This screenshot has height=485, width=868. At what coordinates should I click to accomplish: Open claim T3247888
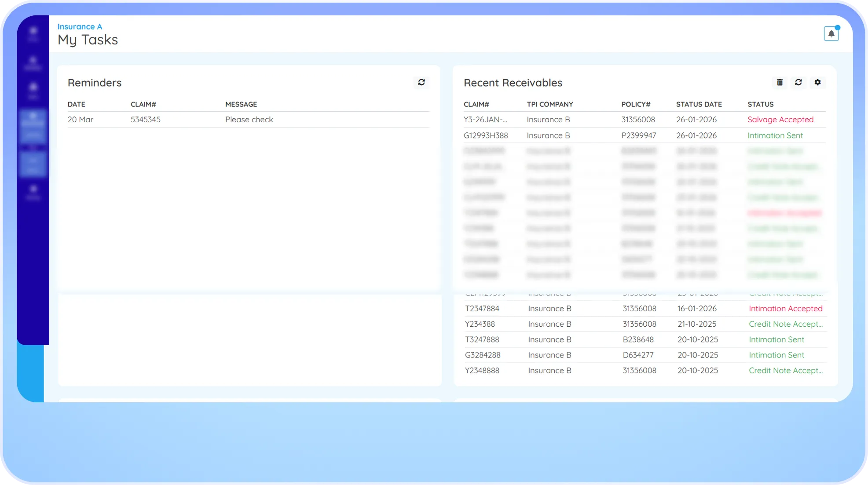point(482,339)
